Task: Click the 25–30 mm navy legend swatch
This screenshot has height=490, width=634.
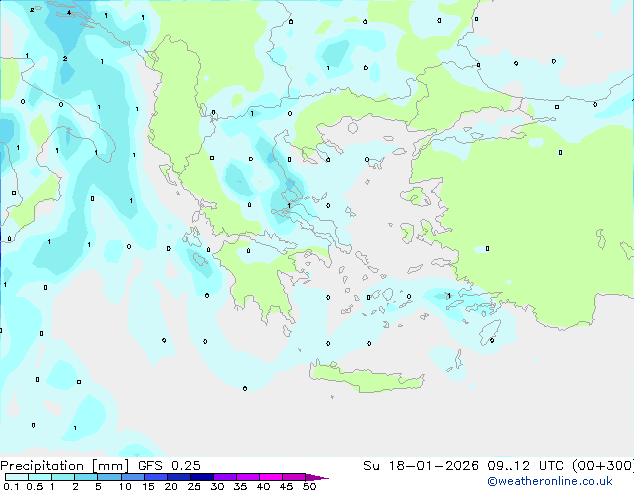Action: 202,477
